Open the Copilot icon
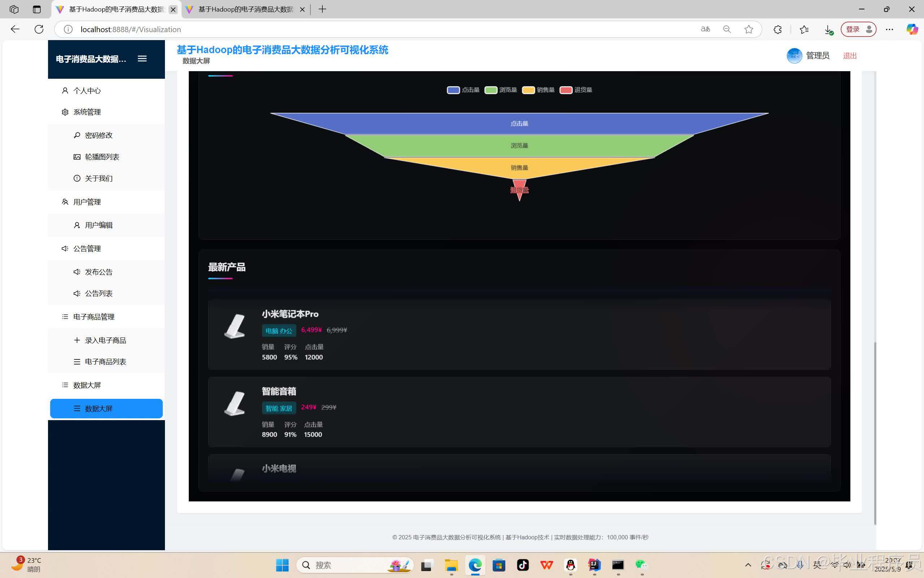924x578 pixels. pyautogui.click(x=912, y=29)
